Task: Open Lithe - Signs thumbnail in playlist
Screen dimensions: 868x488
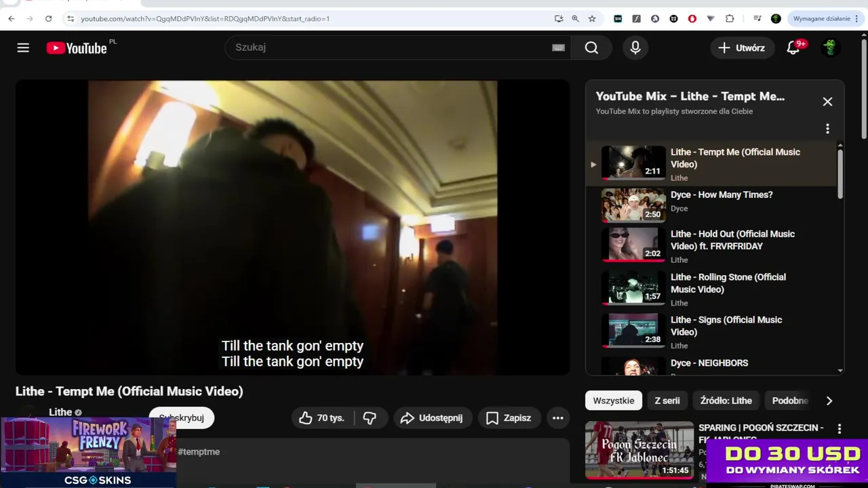Action: (633, 331)
